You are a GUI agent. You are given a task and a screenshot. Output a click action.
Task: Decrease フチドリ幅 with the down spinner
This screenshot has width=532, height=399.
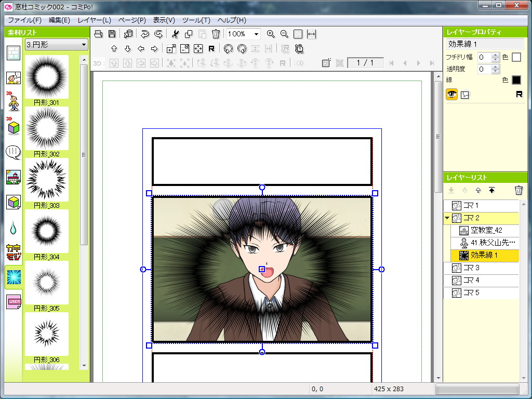(x=496, y=59)
